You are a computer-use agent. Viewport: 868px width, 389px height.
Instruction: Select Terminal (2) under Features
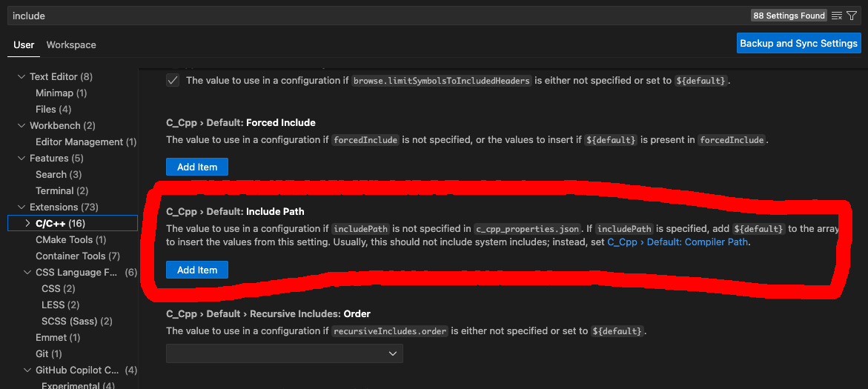click(62, 191)
